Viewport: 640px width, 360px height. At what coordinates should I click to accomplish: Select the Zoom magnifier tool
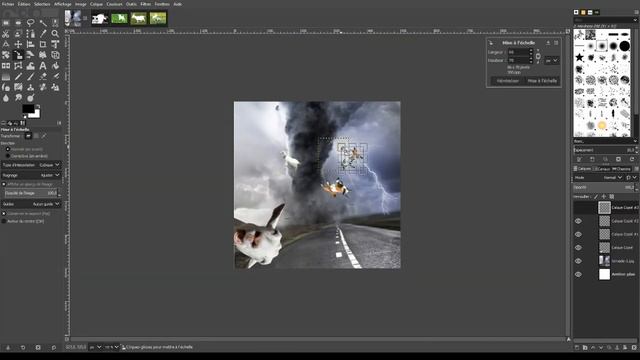(x=55, y=33)
